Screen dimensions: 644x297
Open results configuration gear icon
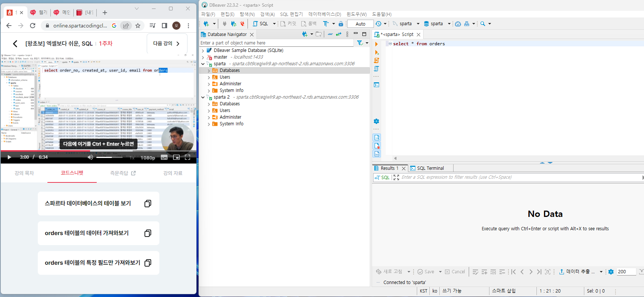[x=611, y=272]
